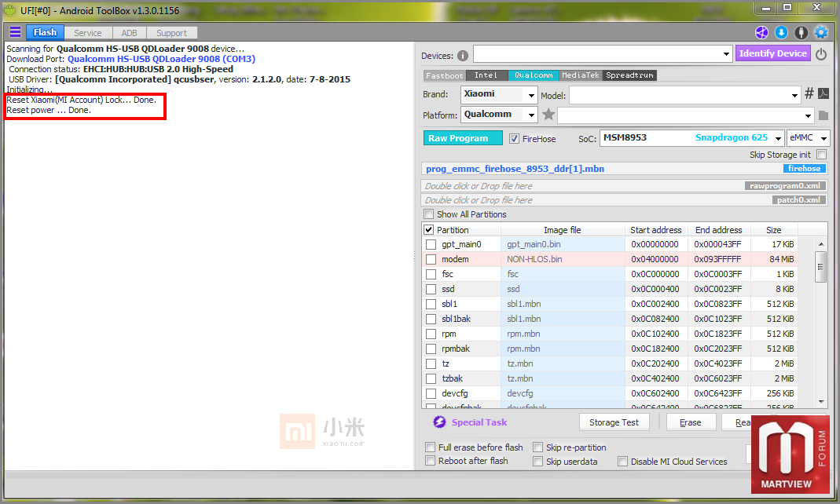
Task: Open the ADB tab
Action: click(x=129, y=33)
